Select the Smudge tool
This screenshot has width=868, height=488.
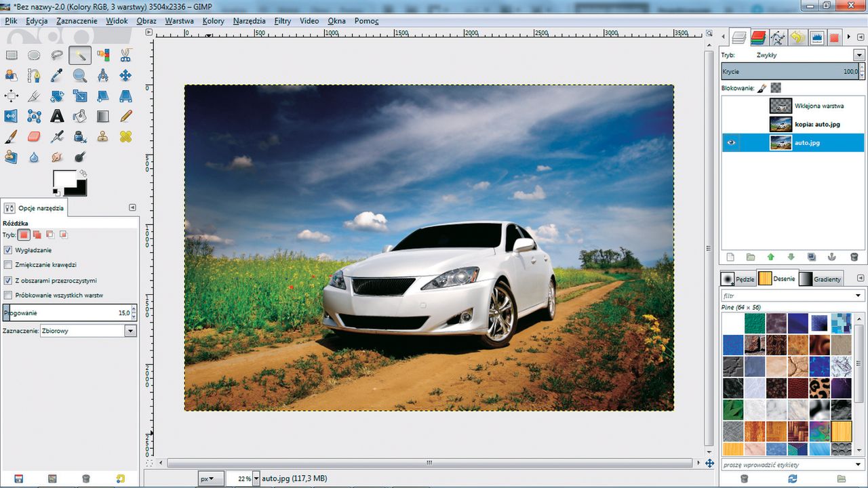(x=57, y=157)
